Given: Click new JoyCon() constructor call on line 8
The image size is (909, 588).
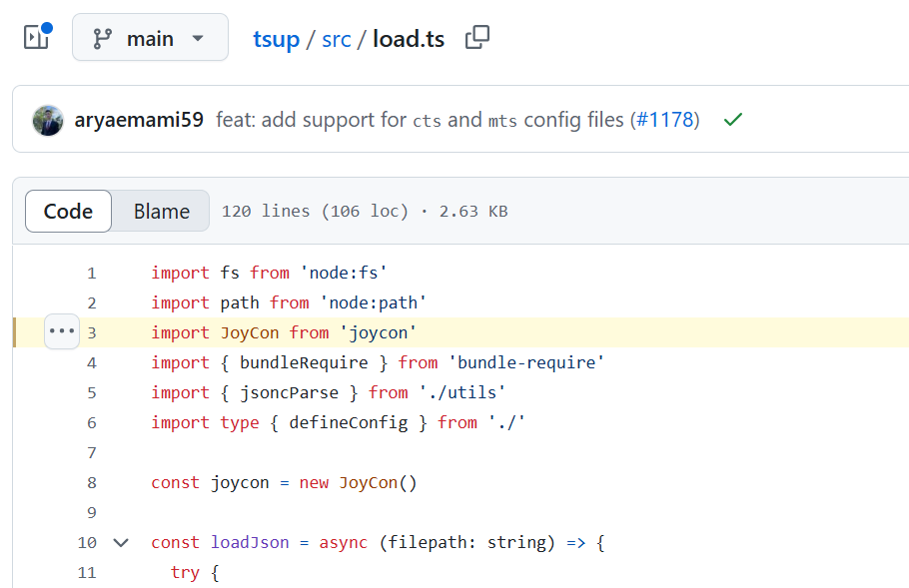Looking at the screenshot, I should [x=359, y=482].
